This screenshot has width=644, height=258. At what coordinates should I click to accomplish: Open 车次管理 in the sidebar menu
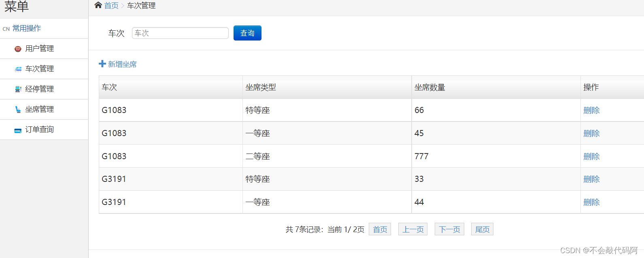pos(44,69)
